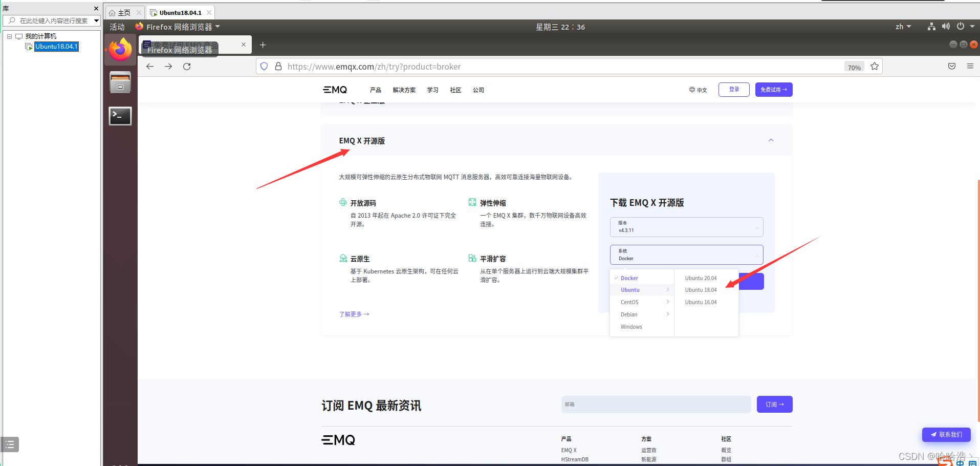Open the 产品 navigation menu
980x466 pixels.
[376, 90]
